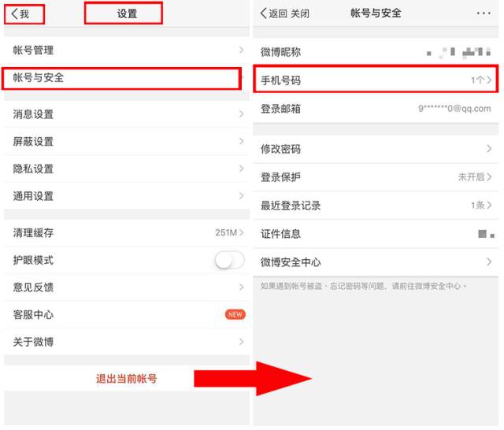The width and height of the screenshot is (504, 430).
Task: Tap 退出当前帐号 logout button
Action: (x=127, y=379)
